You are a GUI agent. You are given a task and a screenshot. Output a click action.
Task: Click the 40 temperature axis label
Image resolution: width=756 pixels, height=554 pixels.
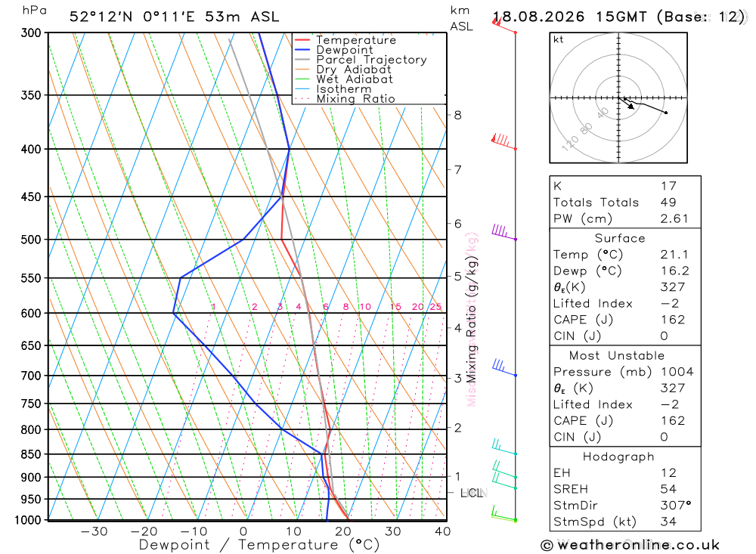442,531
